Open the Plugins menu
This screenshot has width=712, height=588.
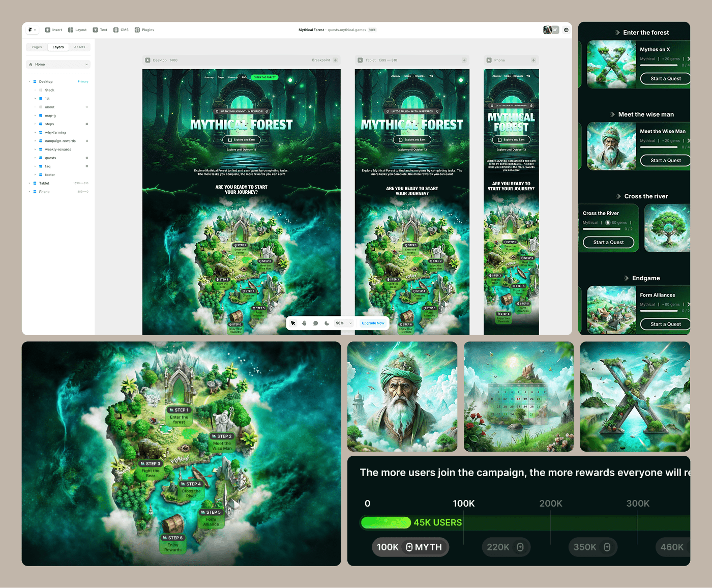pyautogui.click(x=144, y=30)
